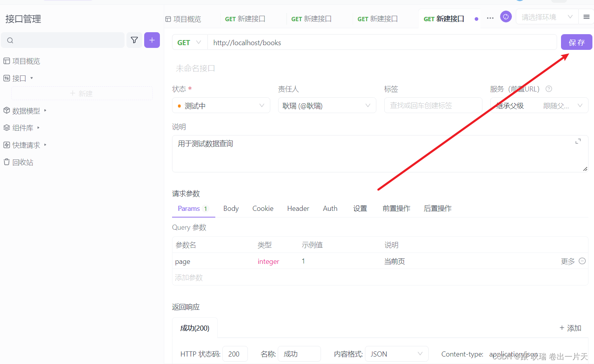Select the 成功(200) response tab
The width and height of the screenshot is (594, 364).
coord(195,328)
